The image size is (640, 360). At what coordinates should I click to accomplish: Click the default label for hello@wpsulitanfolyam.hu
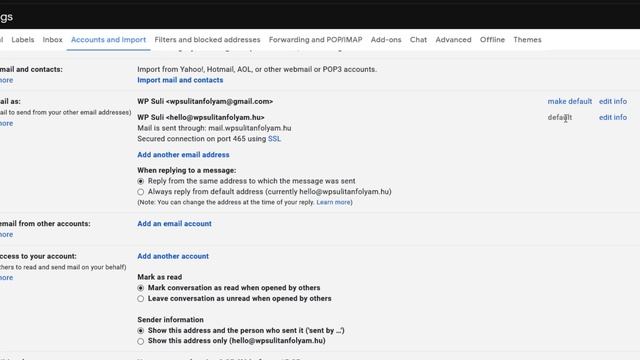click(x=560, y=117)
